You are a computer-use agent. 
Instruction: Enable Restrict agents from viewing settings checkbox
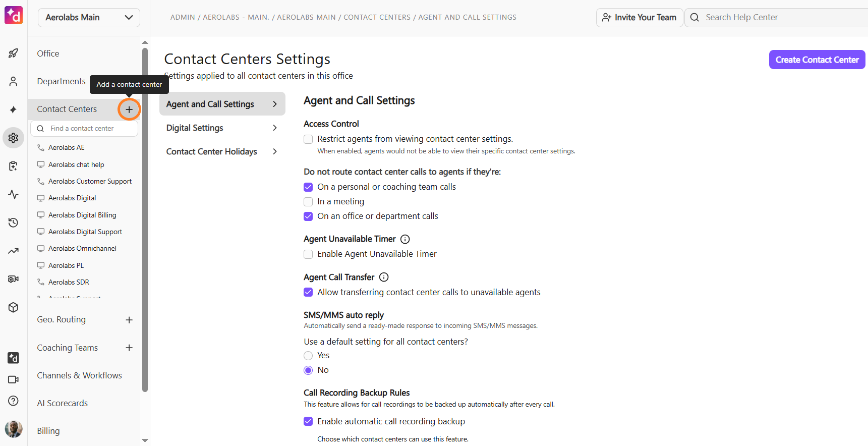[x=308, y=139]
